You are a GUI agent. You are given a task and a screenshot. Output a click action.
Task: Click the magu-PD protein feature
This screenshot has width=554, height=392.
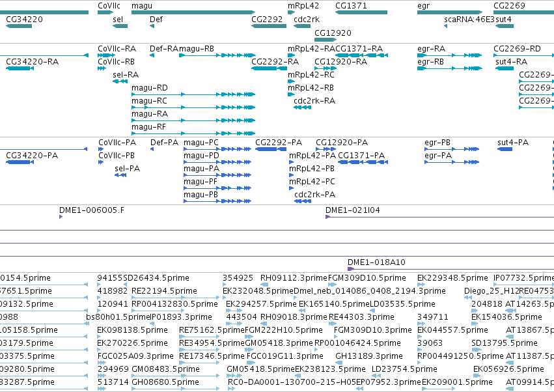[x=217, y=162]
